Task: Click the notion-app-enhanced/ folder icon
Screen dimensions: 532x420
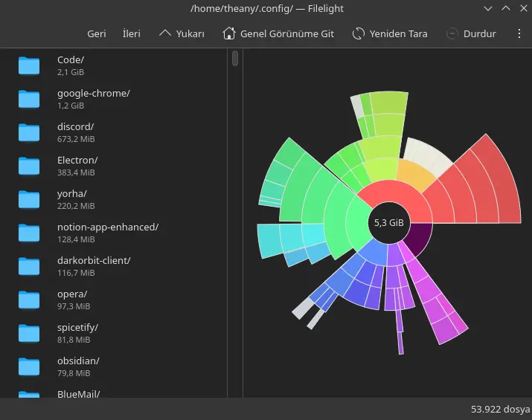Action: (29, 233)
